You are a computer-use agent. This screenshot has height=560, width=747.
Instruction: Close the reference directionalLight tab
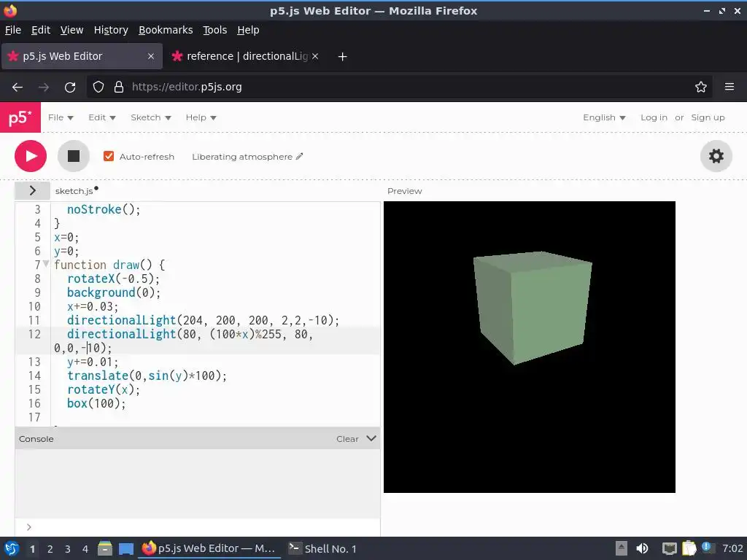(315, 56)
